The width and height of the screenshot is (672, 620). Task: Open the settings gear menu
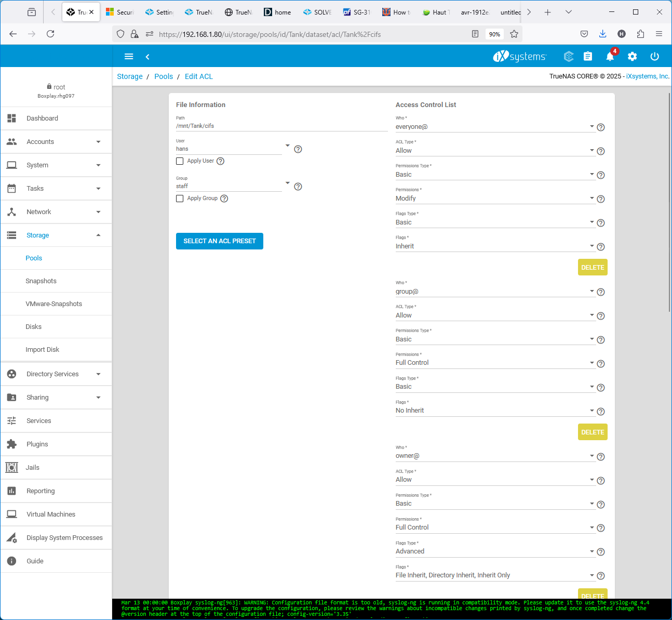click(632, 56)
